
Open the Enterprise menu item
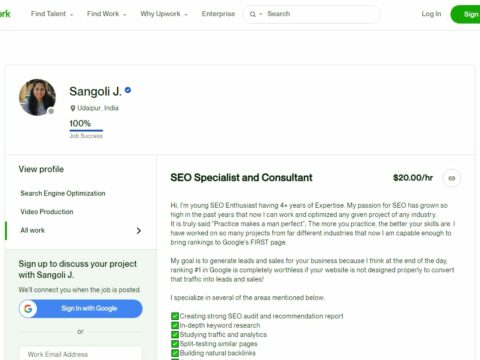click(x=218, y=14)
